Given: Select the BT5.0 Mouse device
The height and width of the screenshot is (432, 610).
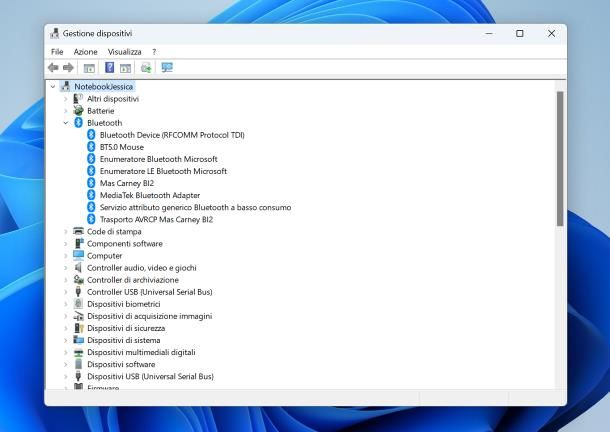Looking at the screenshot, I should [122, 147].
